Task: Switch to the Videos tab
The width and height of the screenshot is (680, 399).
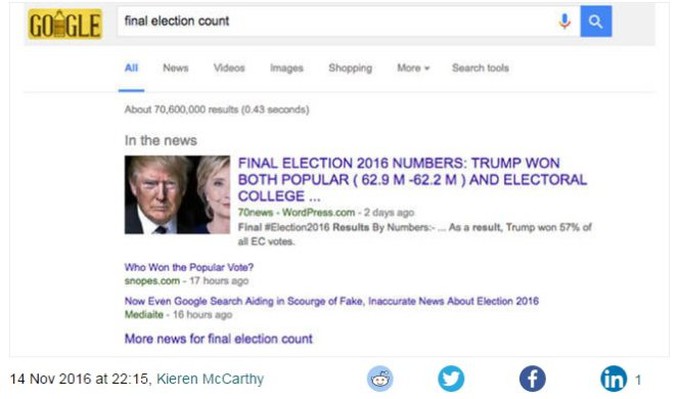Action: [229, 68]
